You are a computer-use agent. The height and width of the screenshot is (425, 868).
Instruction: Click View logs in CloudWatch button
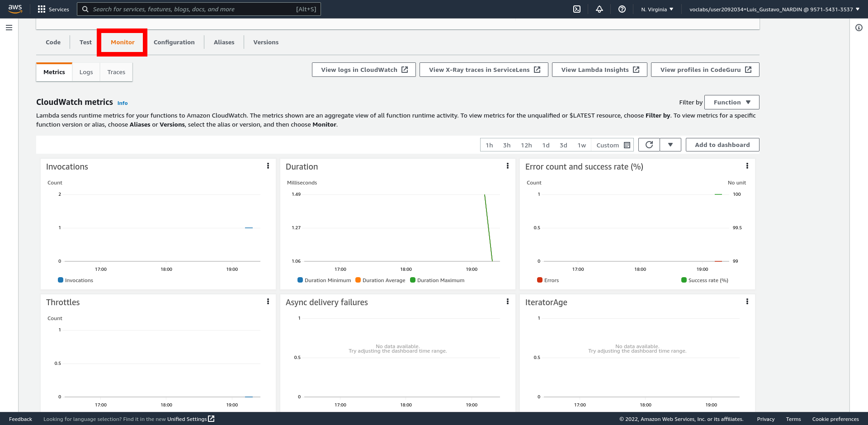point(364,70)
